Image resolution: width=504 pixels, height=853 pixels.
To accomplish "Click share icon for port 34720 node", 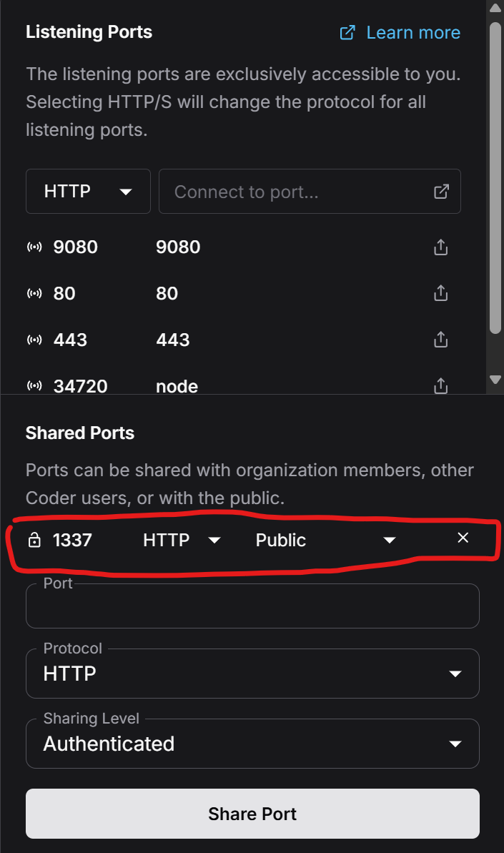I will pyautogui.click(x=441, y=386).
